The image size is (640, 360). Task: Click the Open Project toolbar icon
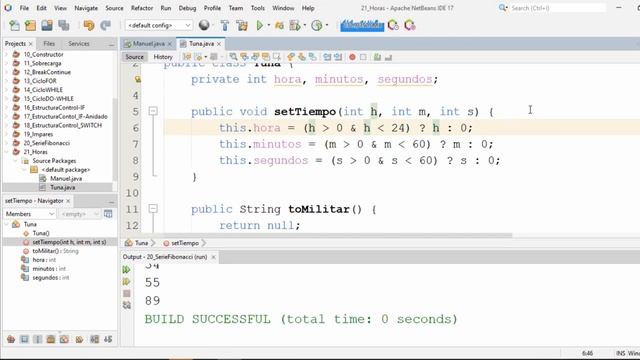click(47, 25)
